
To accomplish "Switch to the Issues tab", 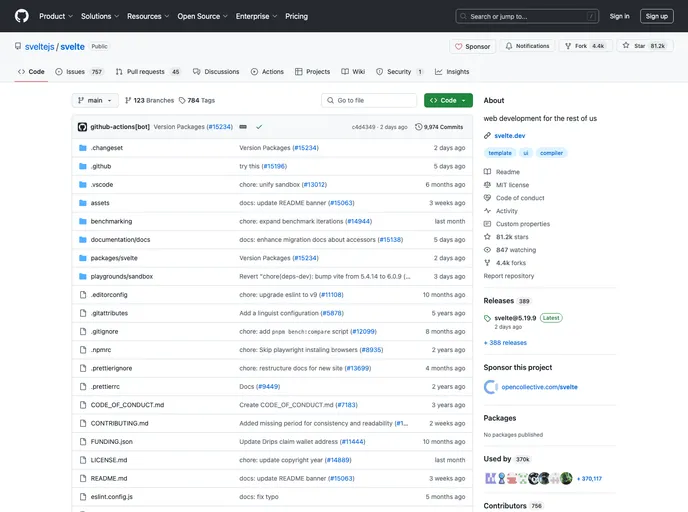I will pyautogui.click(x=79, y=72).
